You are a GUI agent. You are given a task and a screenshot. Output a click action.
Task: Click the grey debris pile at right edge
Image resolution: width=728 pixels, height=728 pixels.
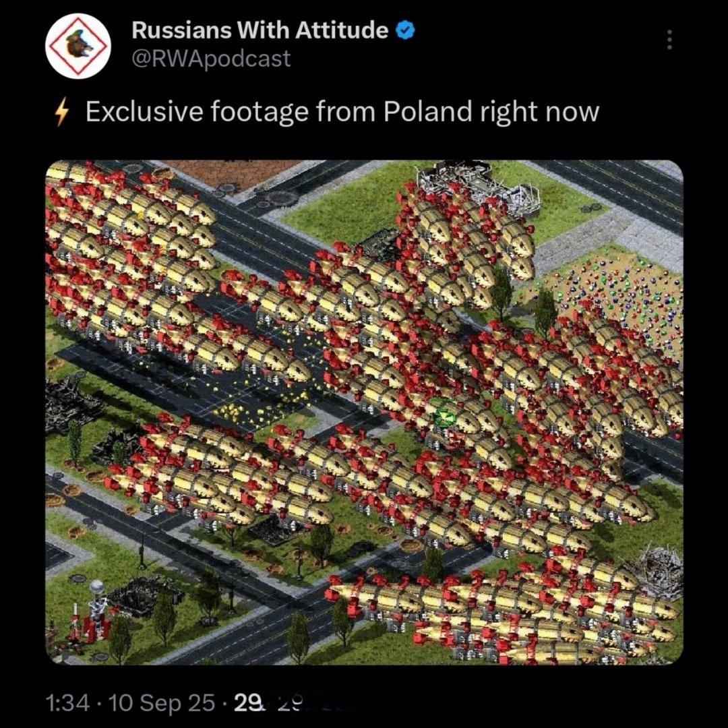[659, 570]
